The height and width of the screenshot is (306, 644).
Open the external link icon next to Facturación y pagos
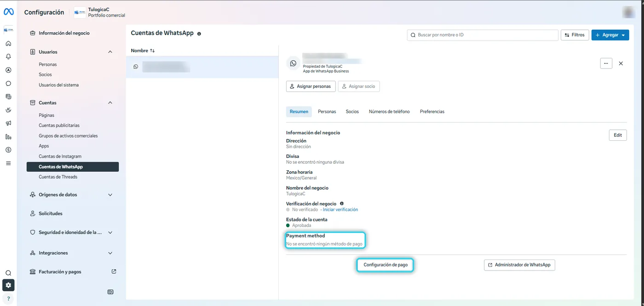[114, 271]
